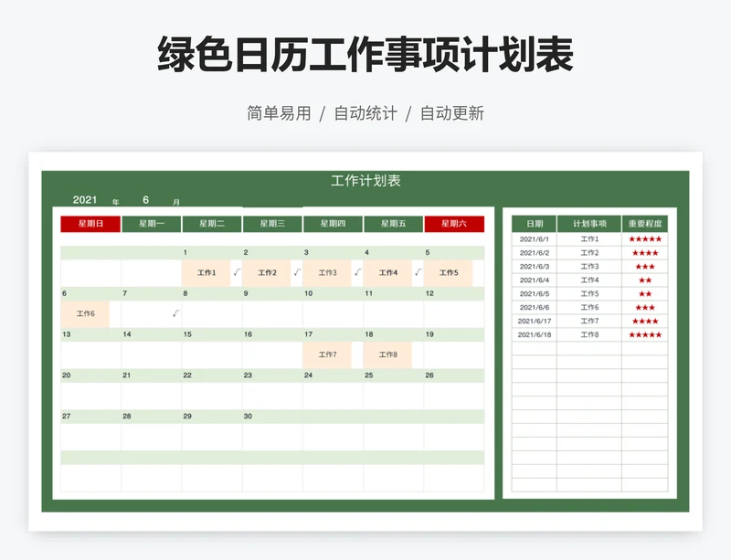The height and width of the screenshot is (560, 731).
Task: Click the 工作8 entry on the calendar
Action: (387, 354)
